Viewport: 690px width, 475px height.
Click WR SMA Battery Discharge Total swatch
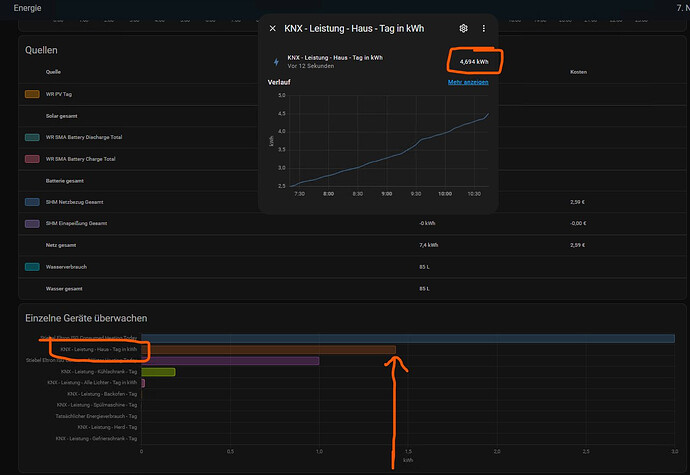tap(32, 137)
